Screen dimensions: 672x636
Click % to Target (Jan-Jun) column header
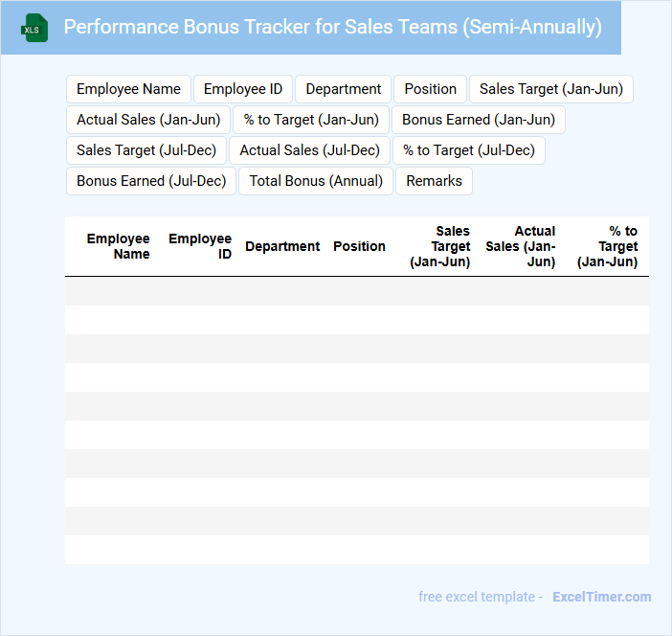(608, 246)
